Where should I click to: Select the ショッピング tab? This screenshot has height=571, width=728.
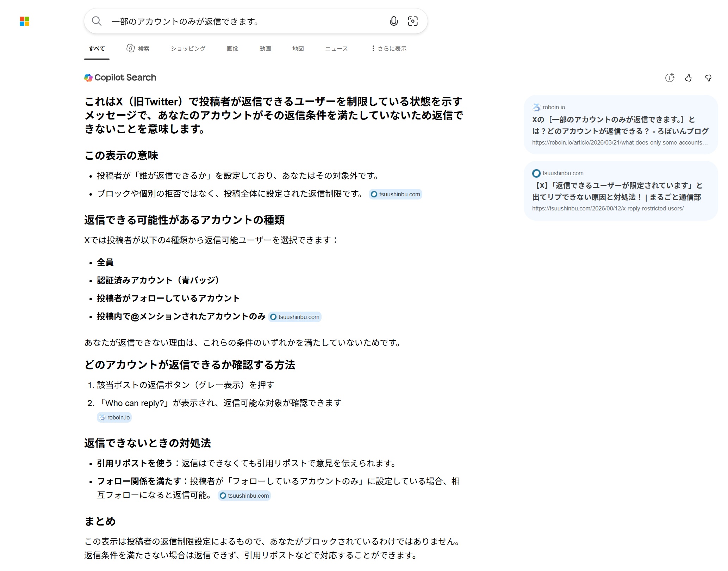pyautogui.click(x=188, y=49)
